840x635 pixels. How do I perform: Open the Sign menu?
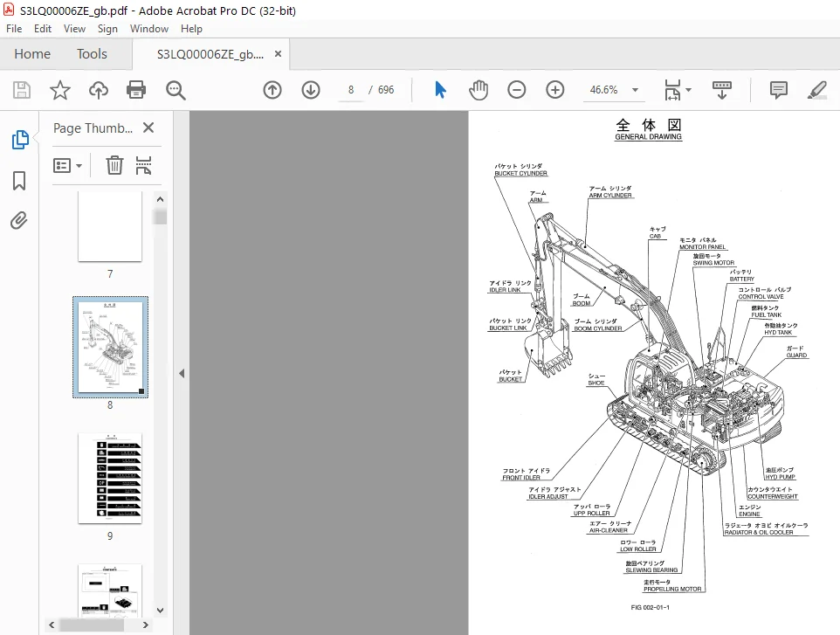(107, 29)
